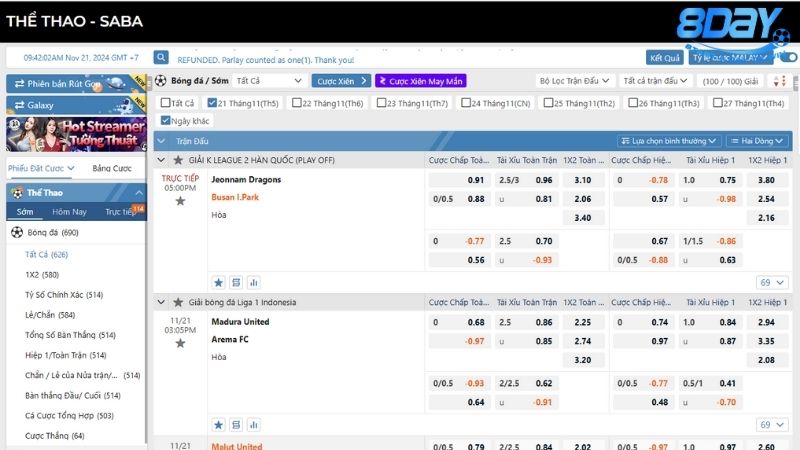The image size is (800, 450).
Task: Click the football icon next to Bóng đá (690)
Action: coord(17,233)
